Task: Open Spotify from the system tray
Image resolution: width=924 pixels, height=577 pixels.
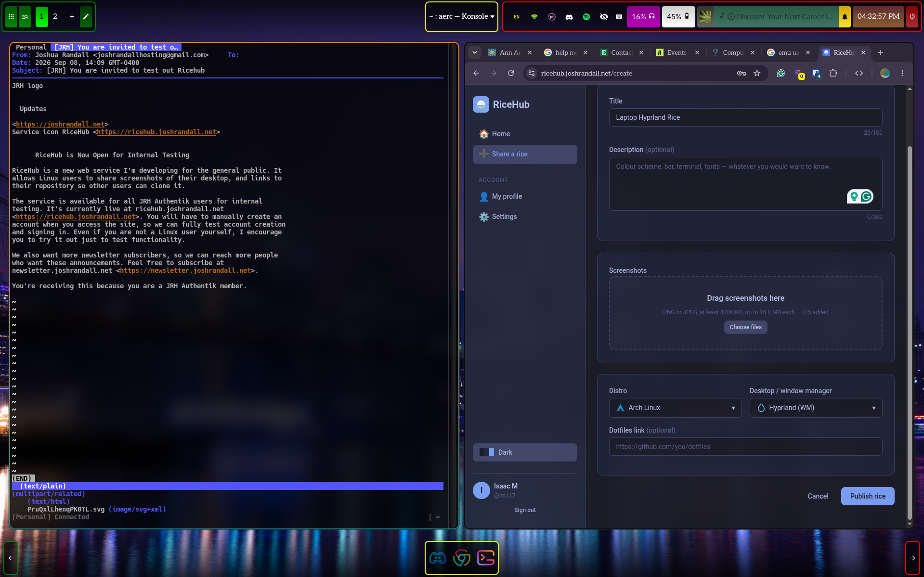Action: pyautogui.click(x=586, y=17)
